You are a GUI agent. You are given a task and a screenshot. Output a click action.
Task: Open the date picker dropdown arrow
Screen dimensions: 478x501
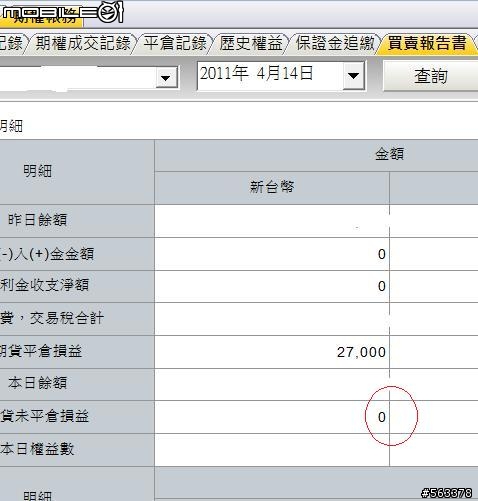tap(353, 76)
